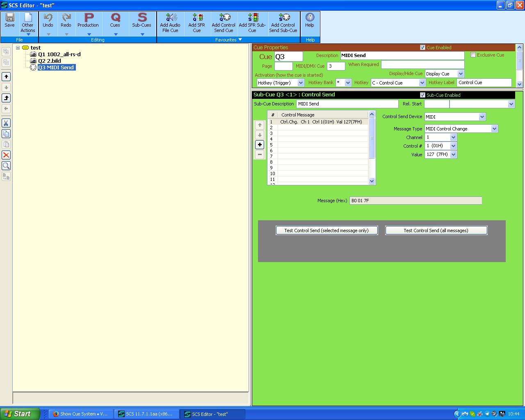Open the Favourites menu strip
The image size is (525, 420).
coord(228,40)
